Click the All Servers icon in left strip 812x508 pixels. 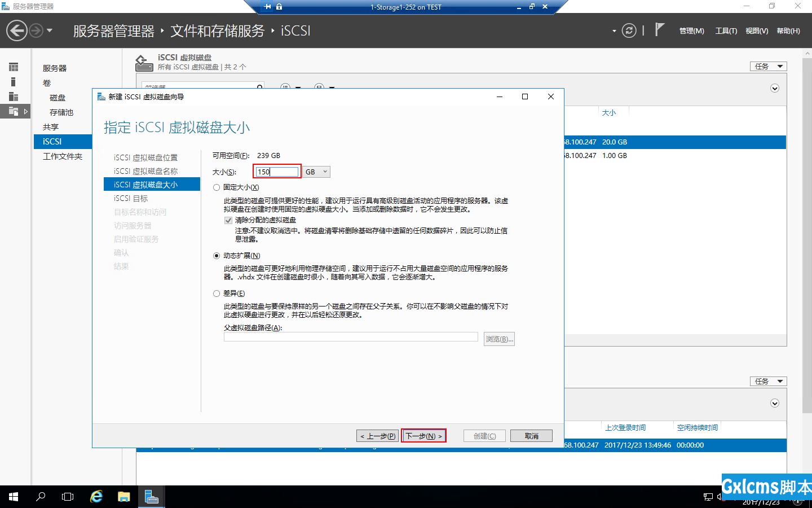[14, 97]
